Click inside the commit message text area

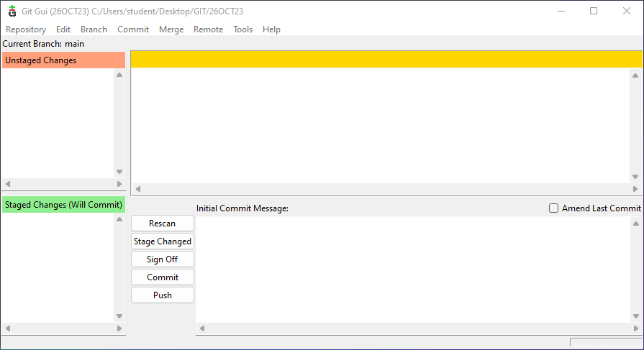(413, 270)
